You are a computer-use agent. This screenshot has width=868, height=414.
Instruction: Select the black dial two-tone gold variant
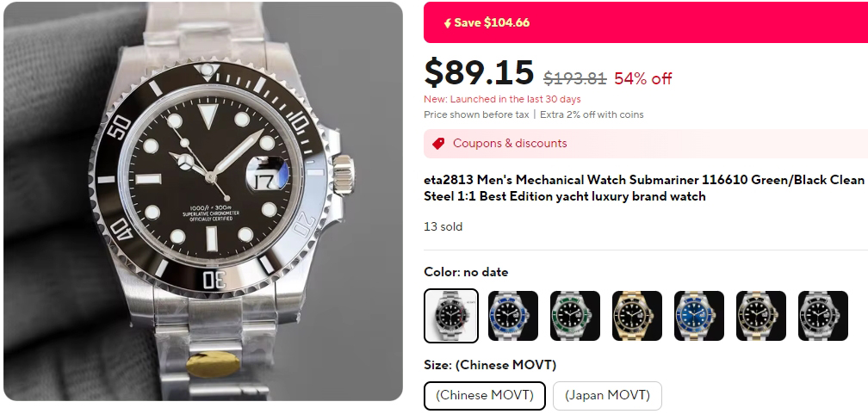tap(761, 315)
